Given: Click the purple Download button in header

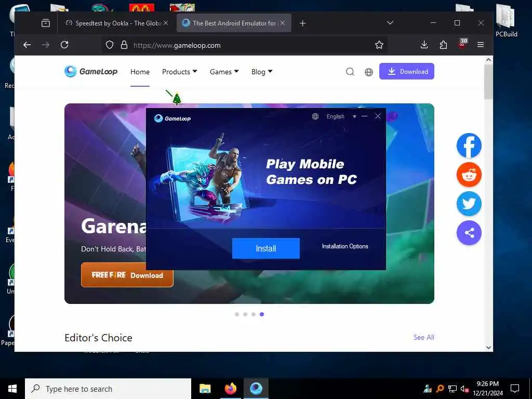Looking at the screenshot, I should point(406,71).
